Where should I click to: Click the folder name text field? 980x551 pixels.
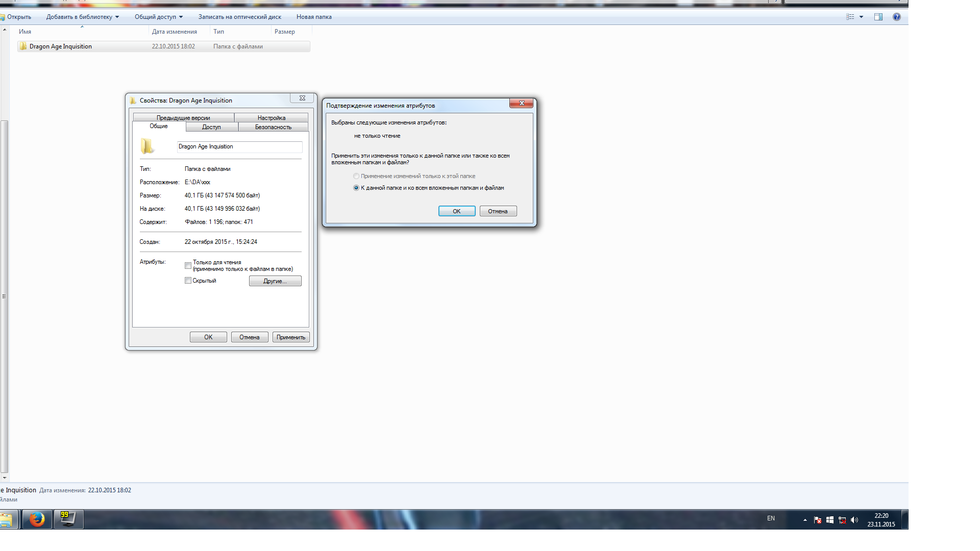click(x=239, y=147)
